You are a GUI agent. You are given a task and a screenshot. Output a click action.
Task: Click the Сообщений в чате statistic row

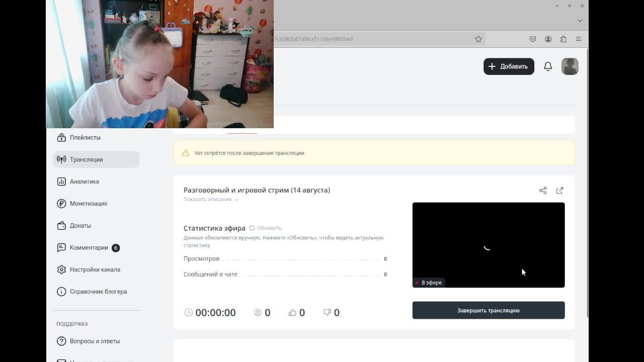[x=285, y=274]
